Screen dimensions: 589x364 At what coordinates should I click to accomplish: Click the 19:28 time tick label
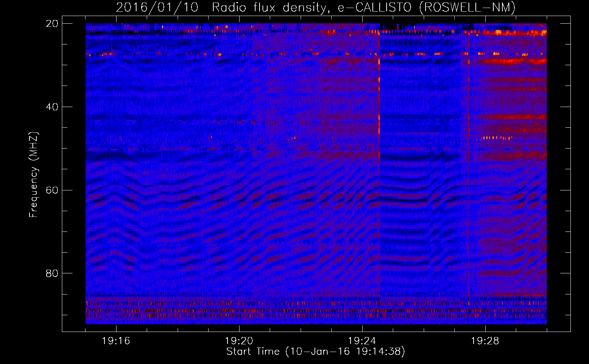(x=485, y=341)
